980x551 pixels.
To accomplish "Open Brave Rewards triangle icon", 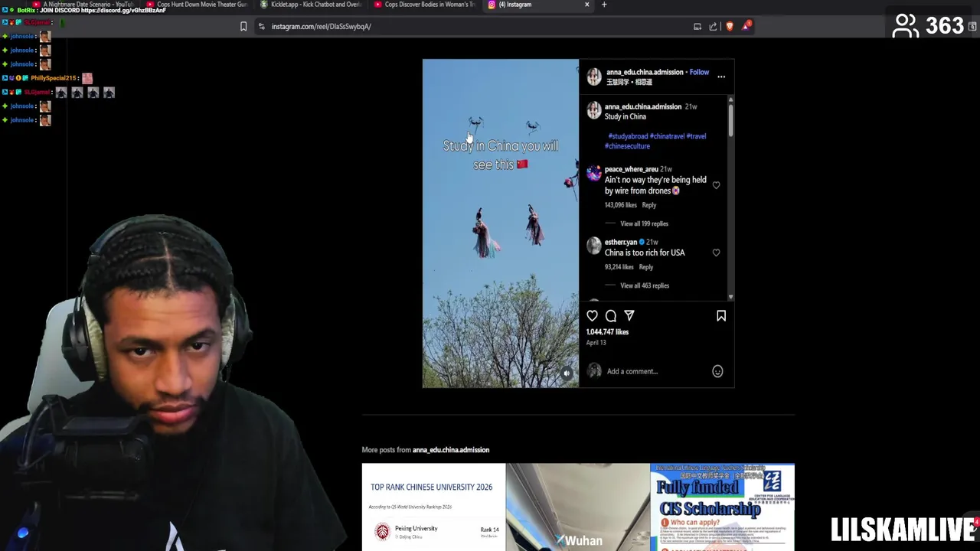I will (746, 26).
